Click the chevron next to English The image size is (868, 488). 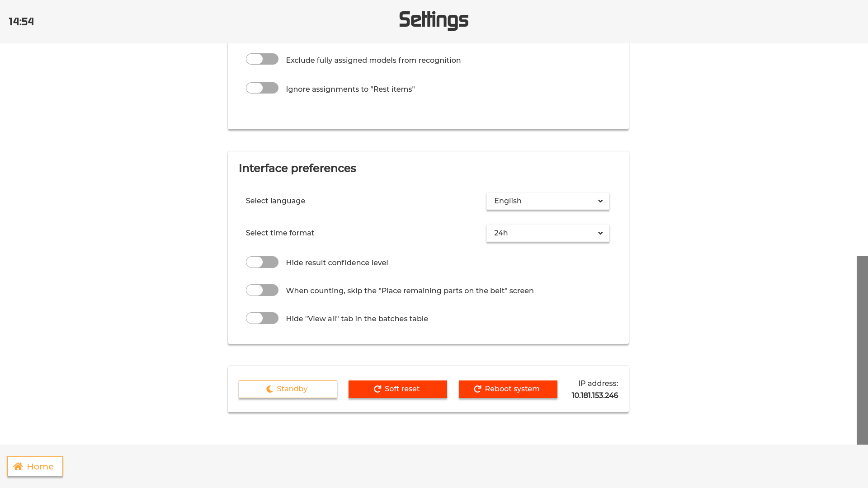tap(600, 201)
